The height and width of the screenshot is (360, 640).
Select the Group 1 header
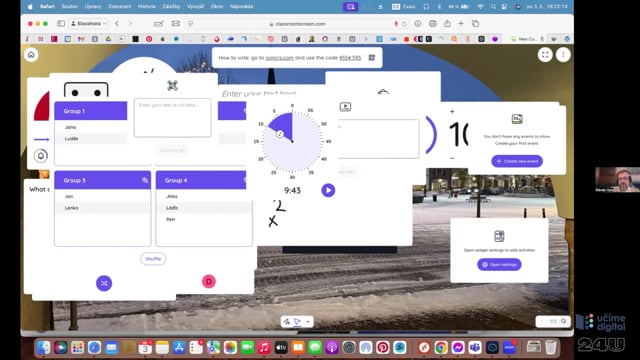(x=91, y=111)
